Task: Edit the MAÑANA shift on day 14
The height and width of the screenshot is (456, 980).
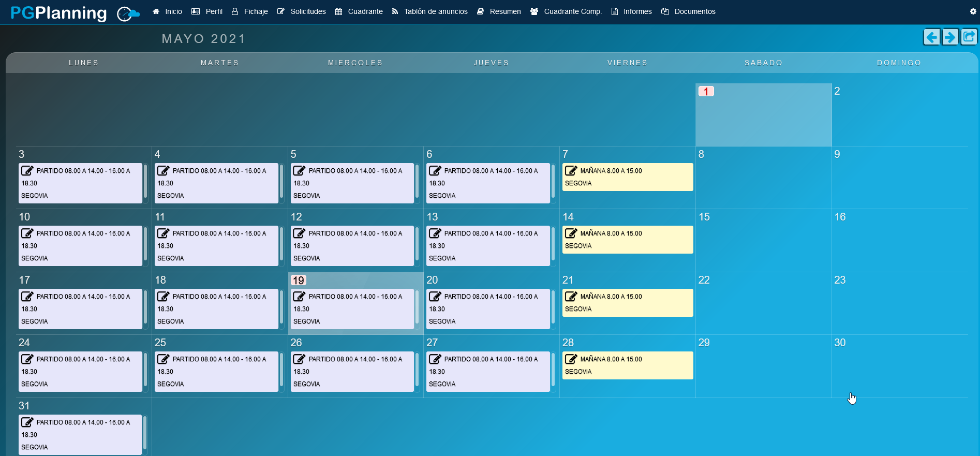Action: pos(571,233)
